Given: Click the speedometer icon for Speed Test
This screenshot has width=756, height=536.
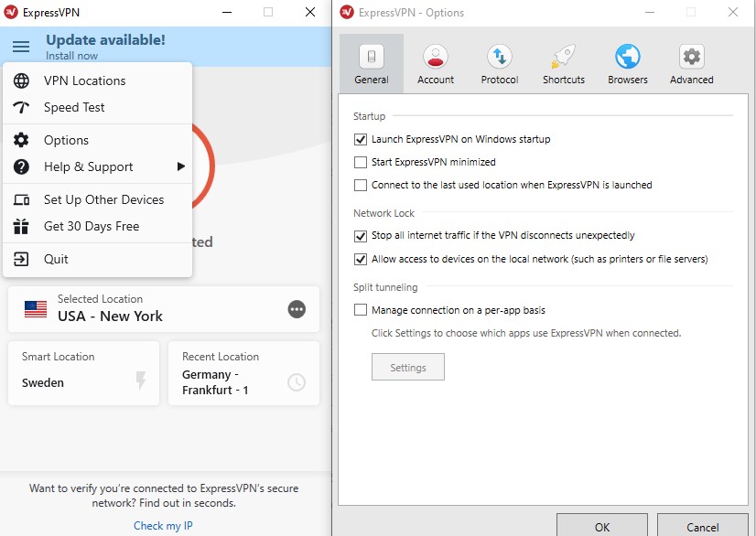Looking at the screenshot, I should (21, 107).
